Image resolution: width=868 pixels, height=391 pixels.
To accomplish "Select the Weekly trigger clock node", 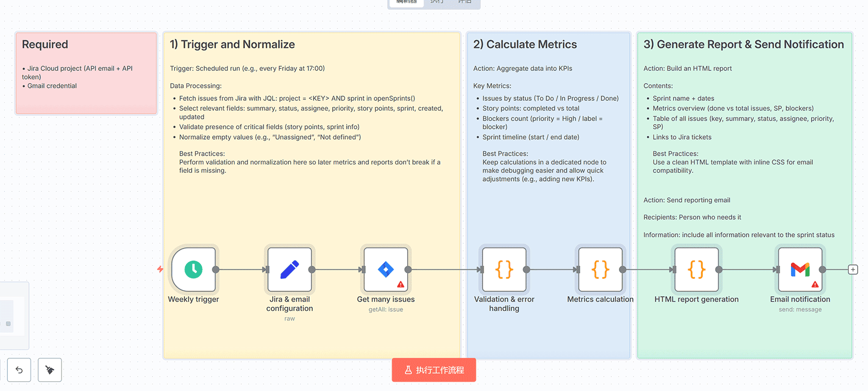I will pos(193,269).
